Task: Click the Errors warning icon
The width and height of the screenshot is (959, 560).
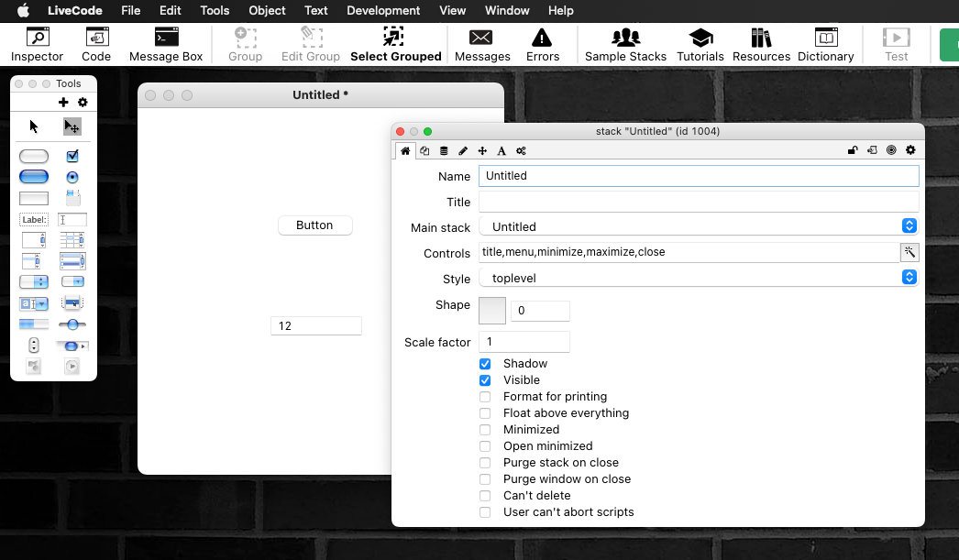Action: [x=543, y=44]
